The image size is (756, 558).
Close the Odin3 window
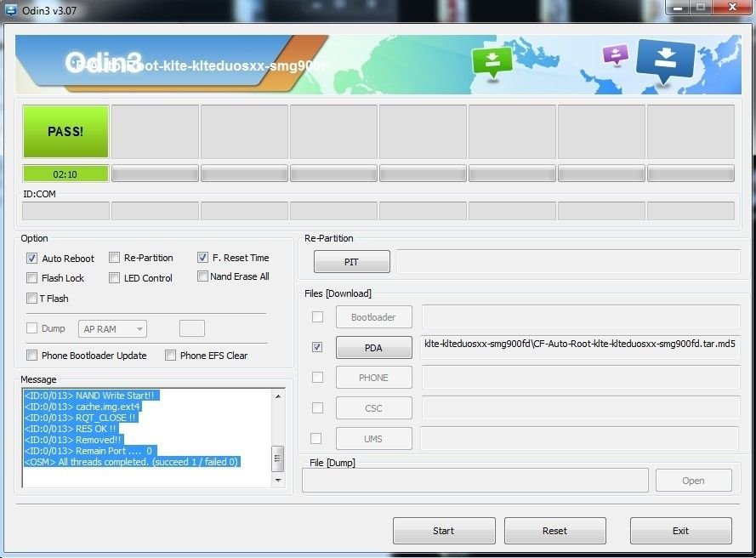(733, 8)
